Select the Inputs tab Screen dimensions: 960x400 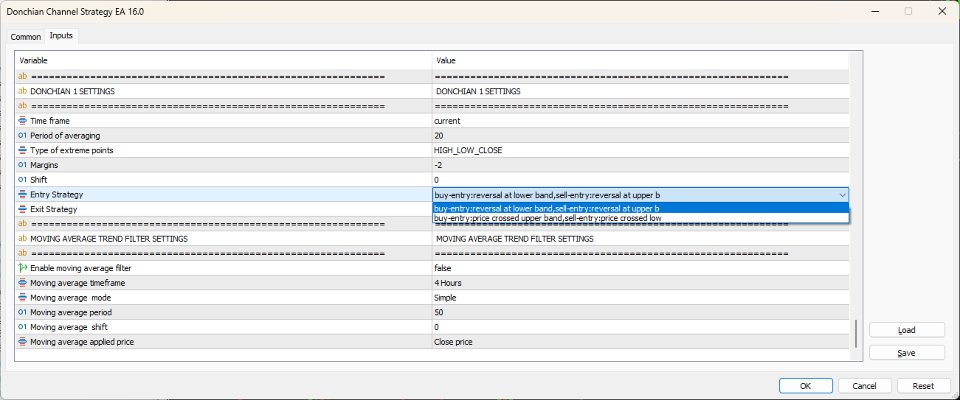coord(61,36)
